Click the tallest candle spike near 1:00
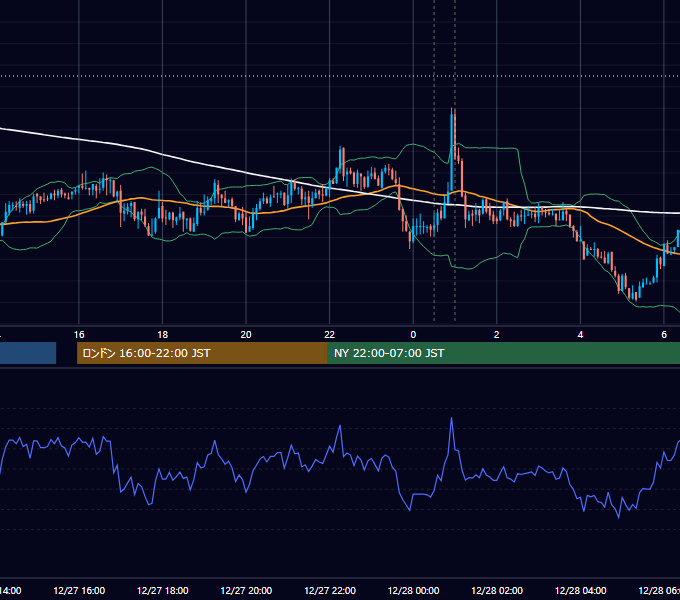Screen dimensions: 680x600 click(x=452, y=150)
